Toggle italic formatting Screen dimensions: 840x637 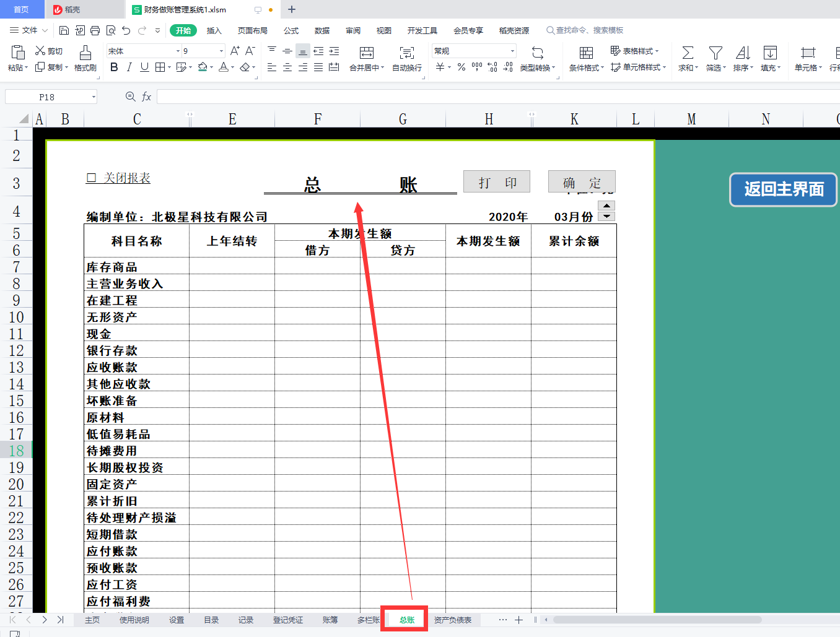coord(129,67)
